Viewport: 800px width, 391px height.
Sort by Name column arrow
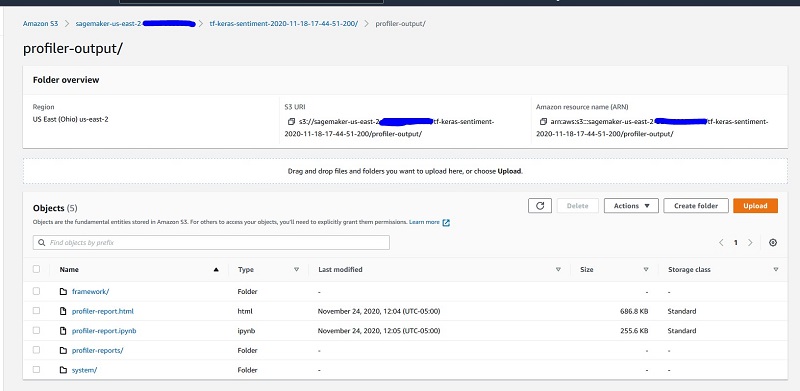[x=216, y=270]
